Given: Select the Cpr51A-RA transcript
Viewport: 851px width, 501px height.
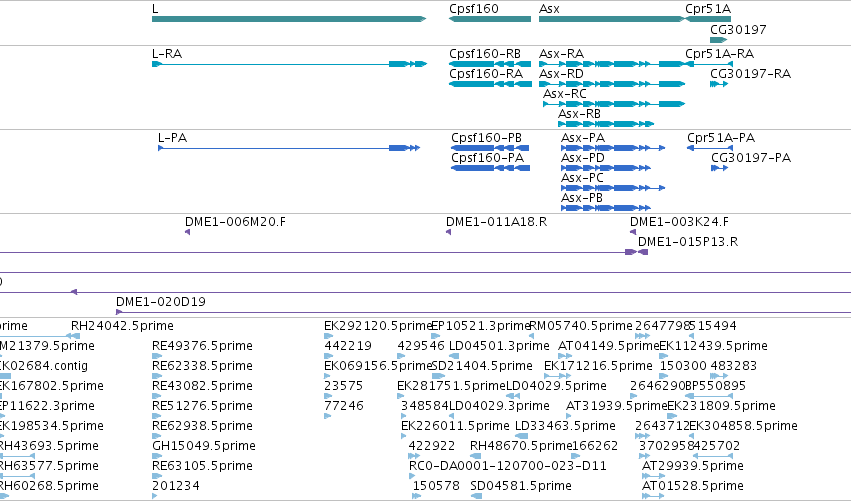Looking at the screenshot, I should pos(709,64).
